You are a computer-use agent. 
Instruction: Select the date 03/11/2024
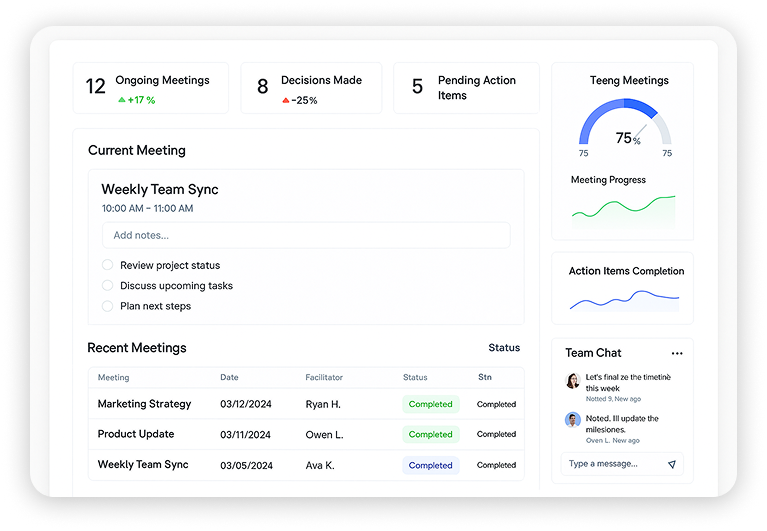[x=245, y=435]
